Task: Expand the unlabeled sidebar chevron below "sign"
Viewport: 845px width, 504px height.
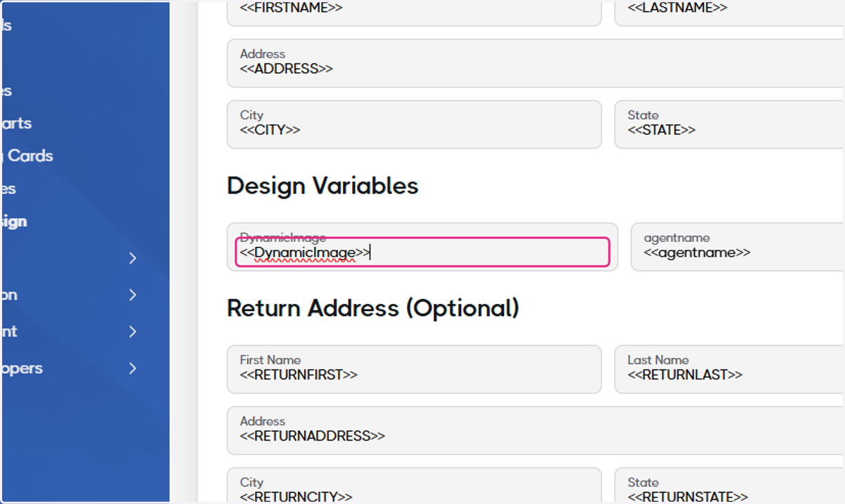Action: pos(132,258)
